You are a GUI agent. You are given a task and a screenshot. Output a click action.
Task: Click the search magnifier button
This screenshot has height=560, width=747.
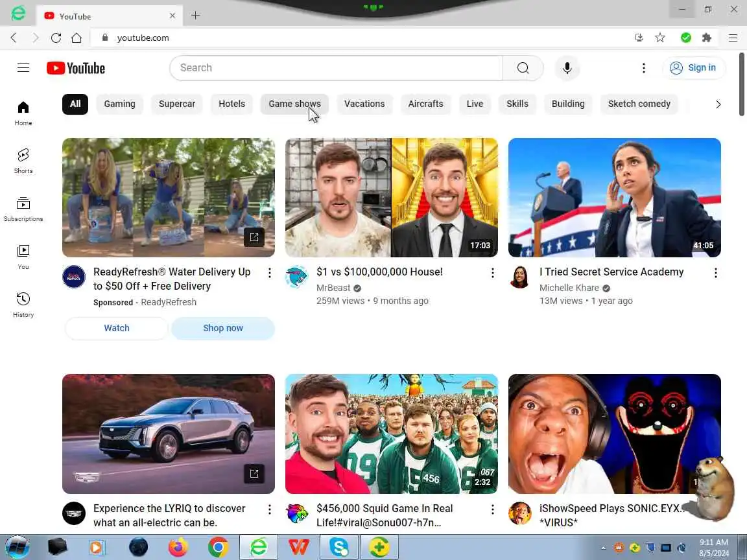click(x=523, y=67)
